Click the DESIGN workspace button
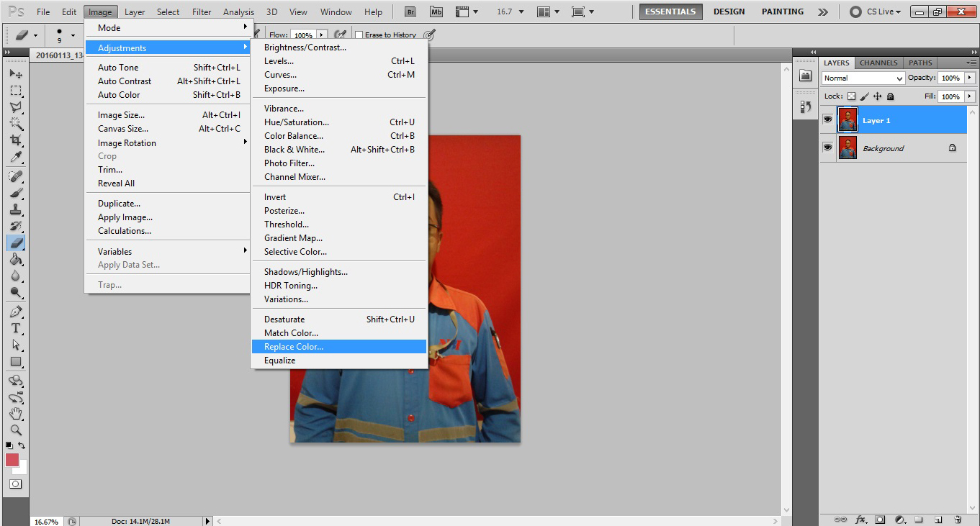 pyautogui.click(x=729, y=12)
